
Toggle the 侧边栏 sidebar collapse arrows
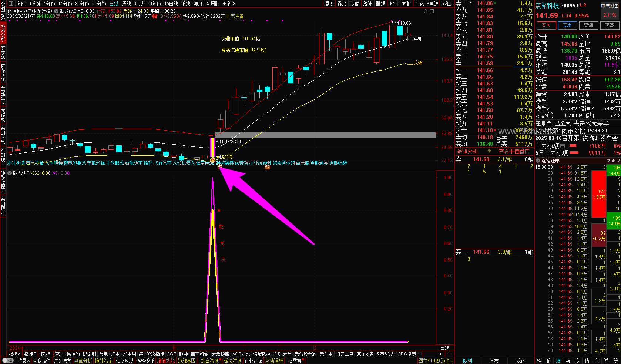(x=452, y=361)
